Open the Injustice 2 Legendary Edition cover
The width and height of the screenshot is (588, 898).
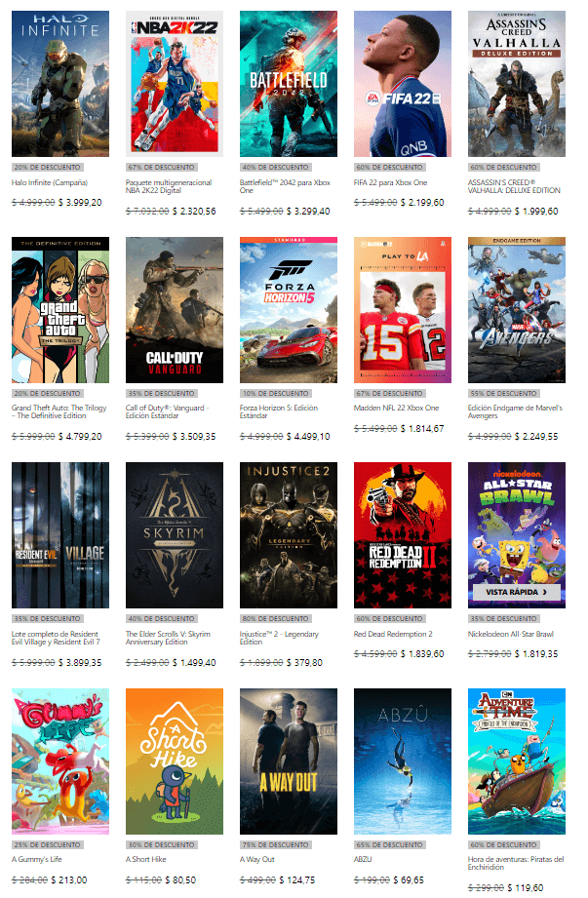[288, 535]
